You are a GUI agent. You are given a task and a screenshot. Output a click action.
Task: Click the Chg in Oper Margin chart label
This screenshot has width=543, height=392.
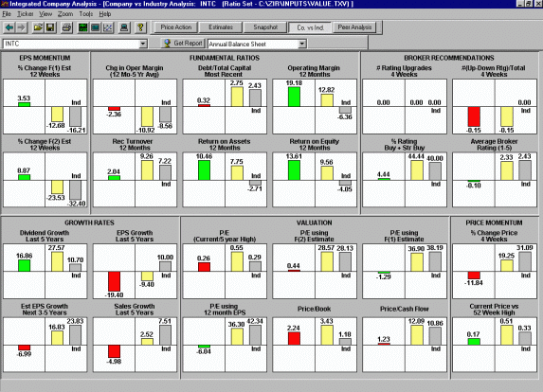[x=135, y=71]
